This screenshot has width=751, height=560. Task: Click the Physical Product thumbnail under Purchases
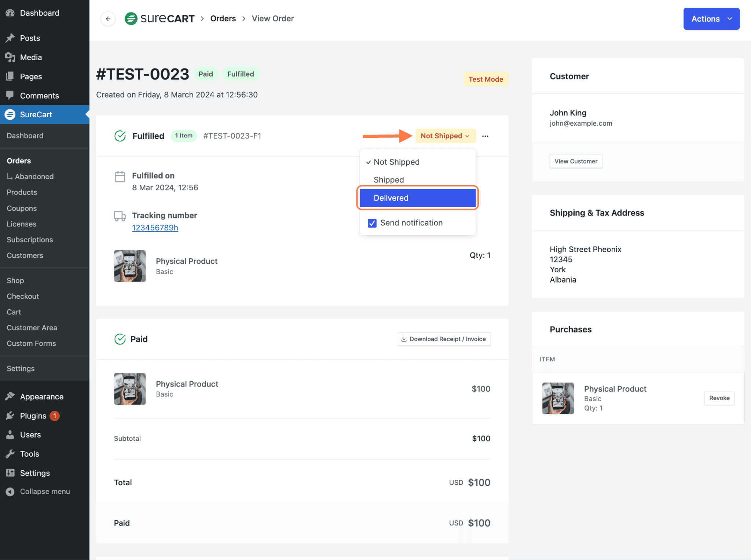click(558, 398)
